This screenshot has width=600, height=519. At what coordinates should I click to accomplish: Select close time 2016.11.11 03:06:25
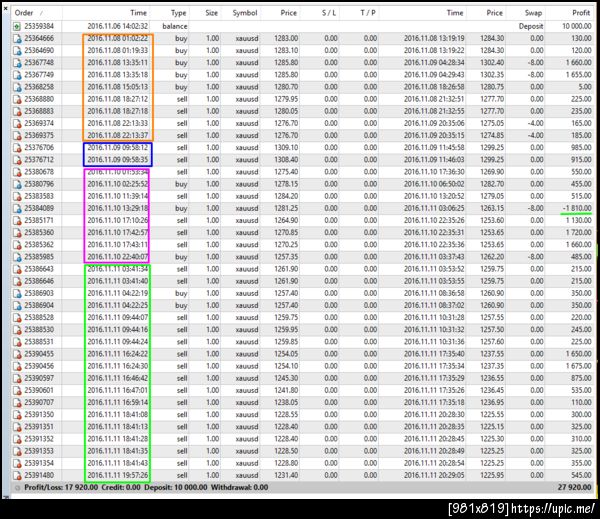(434, 209)
